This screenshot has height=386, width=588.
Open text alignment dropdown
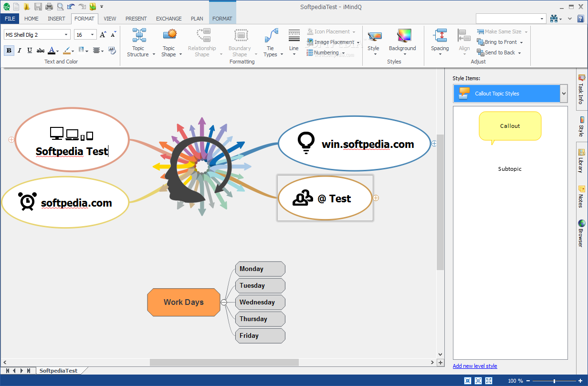point(103,51)
